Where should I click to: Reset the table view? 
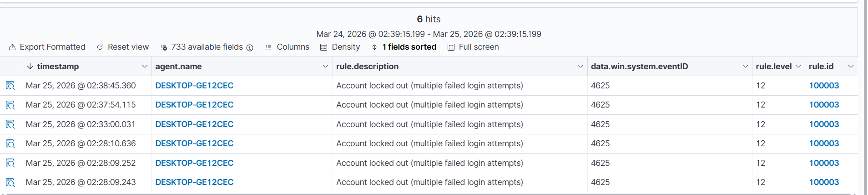pyautogui.click(x=123, y=47)
